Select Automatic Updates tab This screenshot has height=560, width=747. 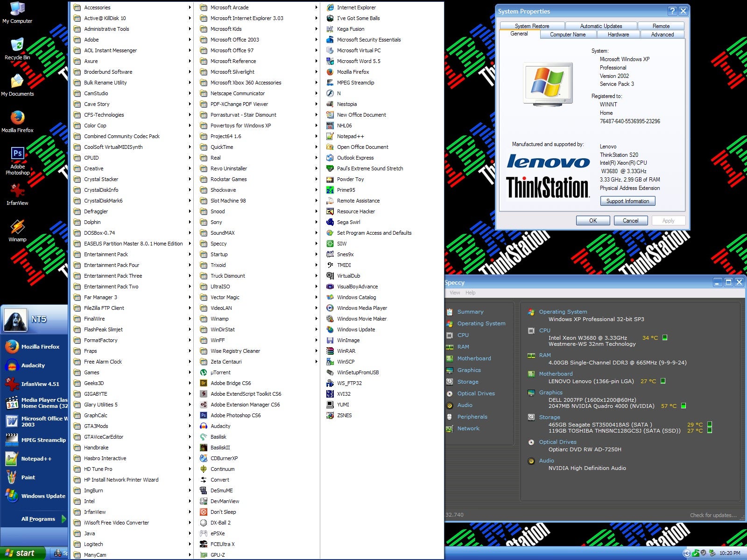[x=601, y=26]
